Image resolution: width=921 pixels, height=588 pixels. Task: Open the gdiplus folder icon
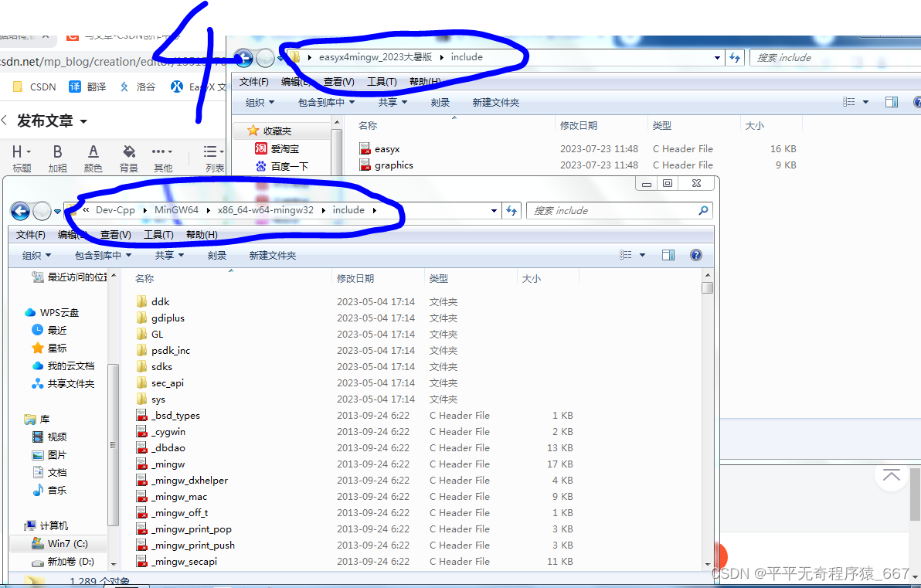[141, 318]
